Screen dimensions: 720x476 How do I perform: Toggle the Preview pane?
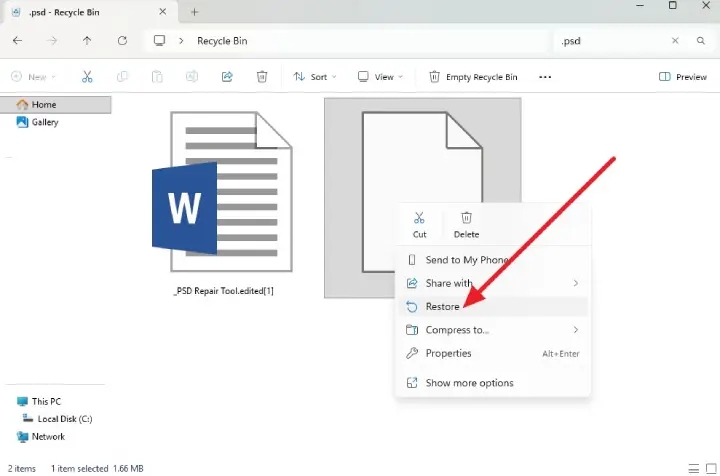tap(682, 77)
